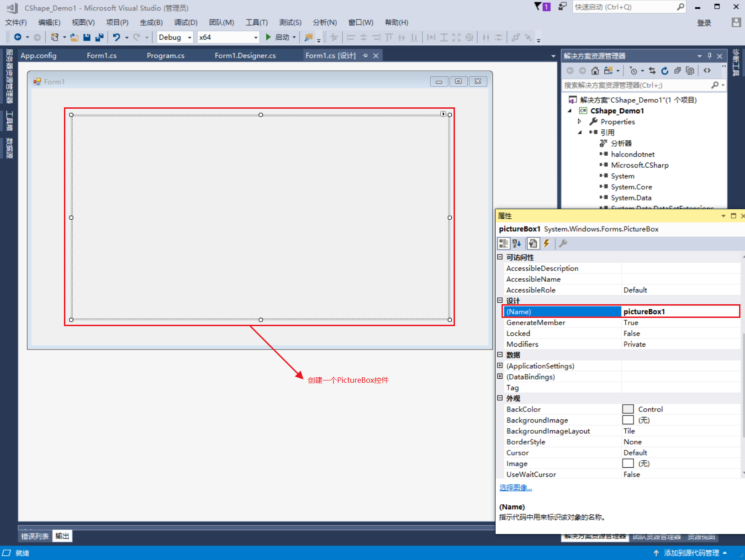The height and width of the screenshot is (560, 745).
Task: Click the Home icon in Solution Explorer
Action: pos(595,70)
